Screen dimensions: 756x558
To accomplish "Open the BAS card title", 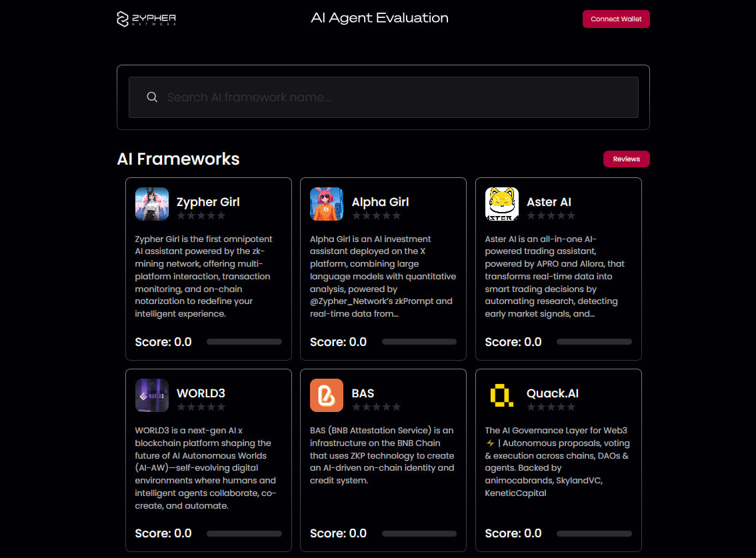I will pos(363,393).
